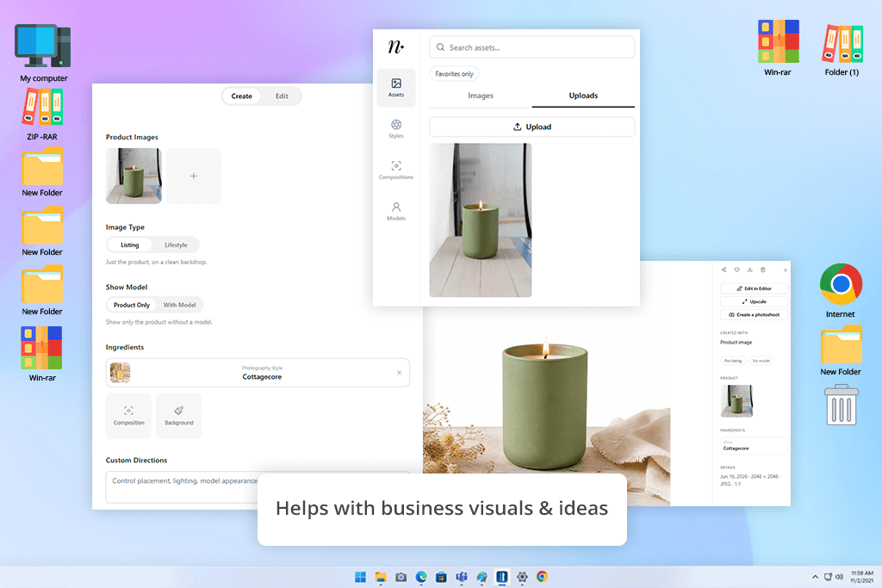Select Listing image type
The height and width of the screenshot is (588, 882).
(129, 244)
